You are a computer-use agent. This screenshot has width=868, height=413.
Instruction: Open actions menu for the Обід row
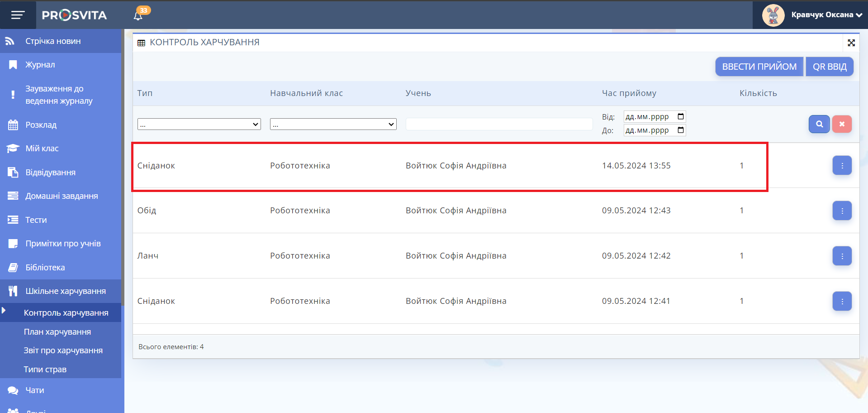coord(842,211)
